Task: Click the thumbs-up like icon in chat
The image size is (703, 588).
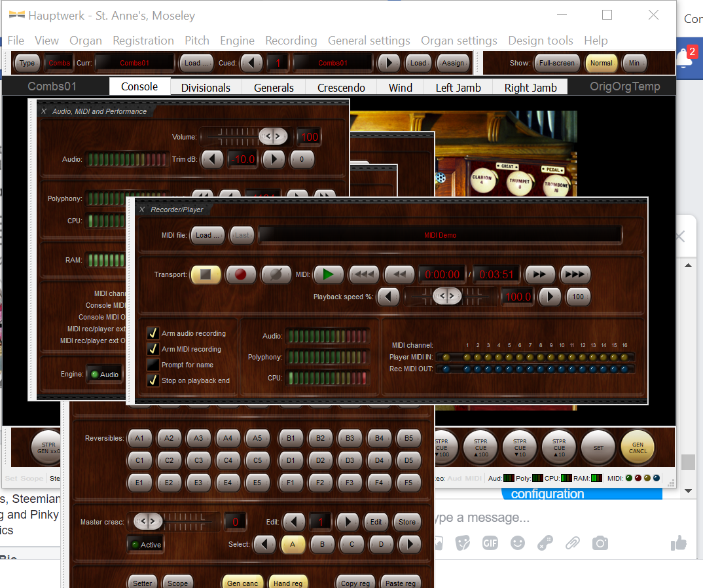Action: pos(678,543)
